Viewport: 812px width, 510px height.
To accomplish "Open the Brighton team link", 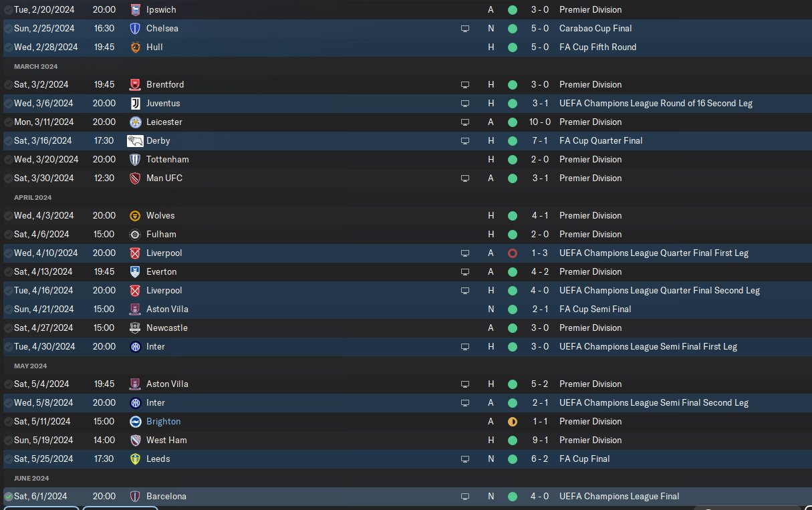I will coord(163,422).
